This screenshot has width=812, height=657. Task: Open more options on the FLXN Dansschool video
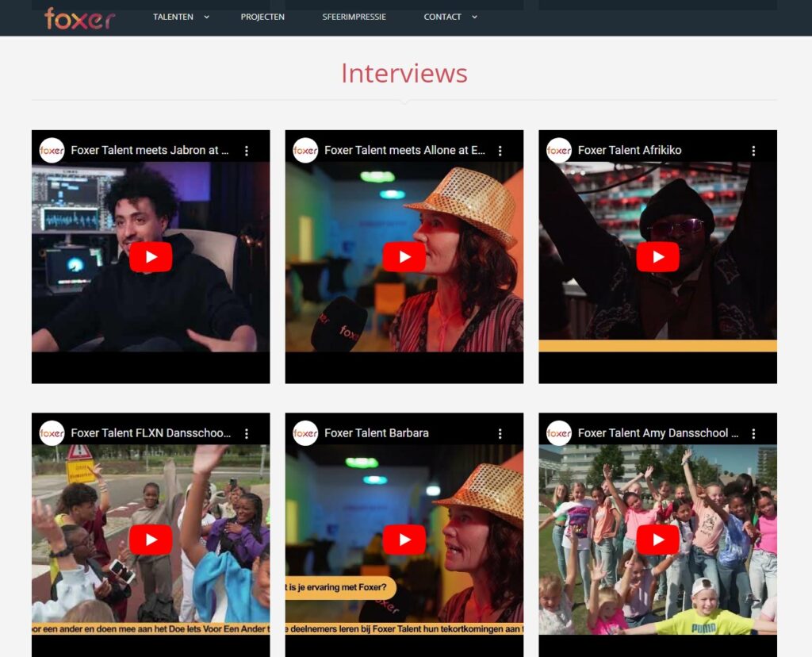(x=247, y=434)
